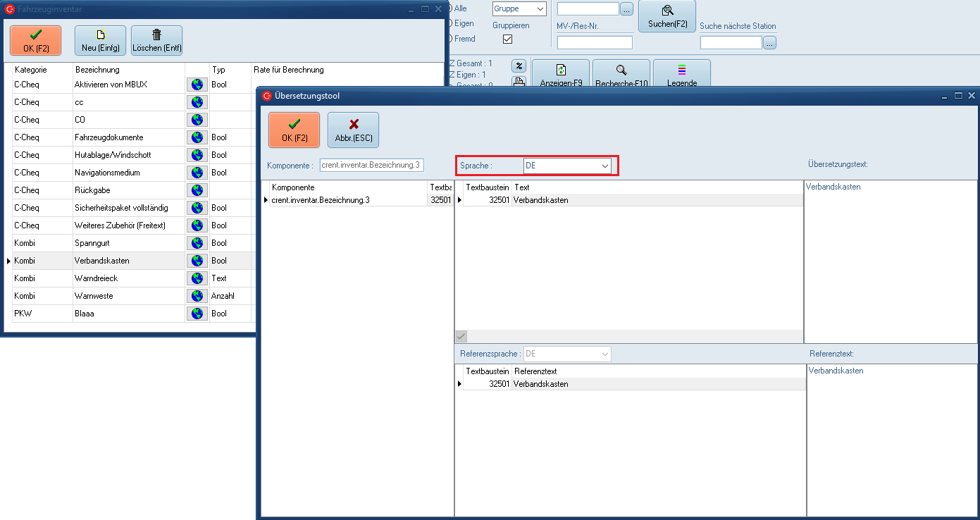The width and height of the screenshot is (980, 520).
Task: Show the Legende color lines button
Action: point(682,75)
